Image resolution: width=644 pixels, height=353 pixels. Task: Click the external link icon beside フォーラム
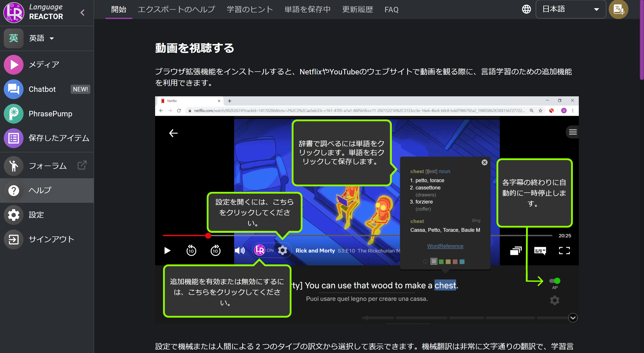(x=82, y=165)
